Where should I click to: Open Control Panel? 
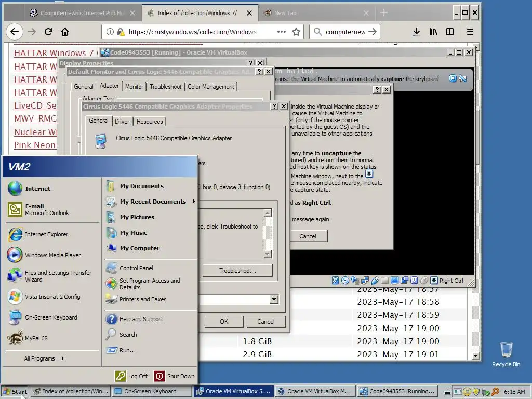pos(150,268)
